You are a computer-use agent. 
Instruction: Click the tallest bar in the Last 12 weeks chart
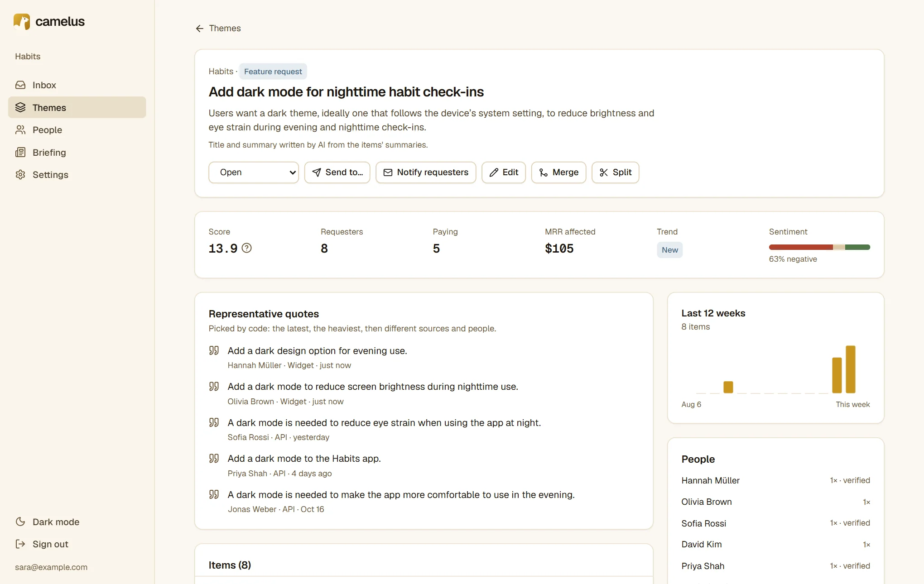tap(851, 369)
